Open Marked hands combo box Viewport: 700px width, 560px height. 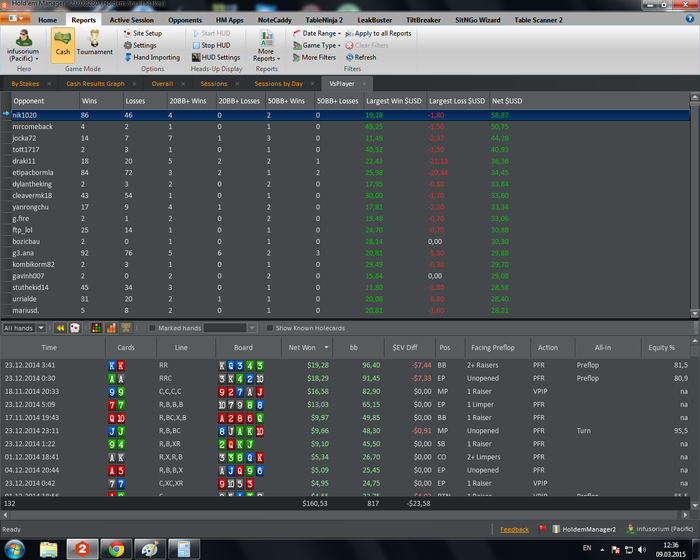coord(230,328)
